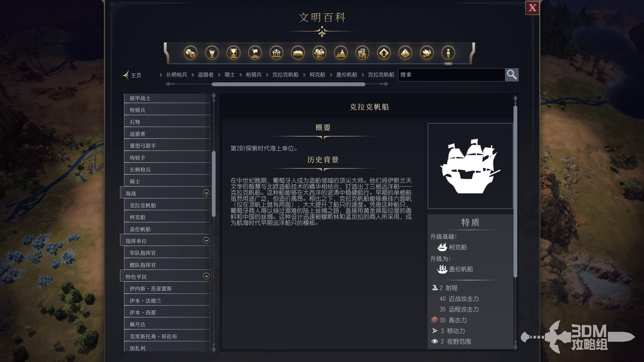The height and width of the screenshot is (362, 644).
Task: Focus the 搜索 search input field
Action: [451, 75]
